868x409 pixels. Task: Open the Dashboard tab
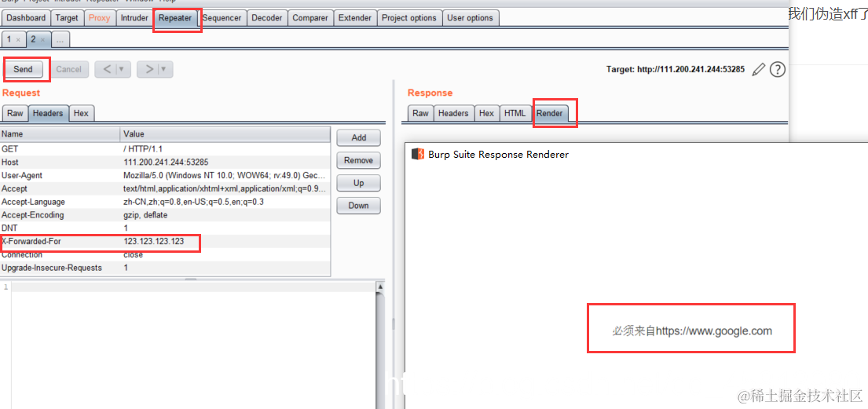(26, 18)
